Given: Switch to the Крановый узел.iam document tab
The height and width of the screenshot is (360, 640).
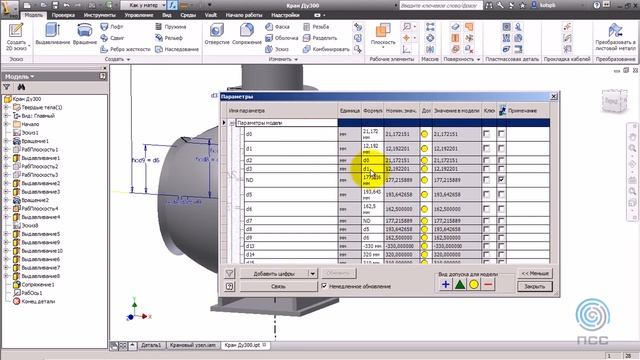Looking at the screenshot, I should (192, 345).
